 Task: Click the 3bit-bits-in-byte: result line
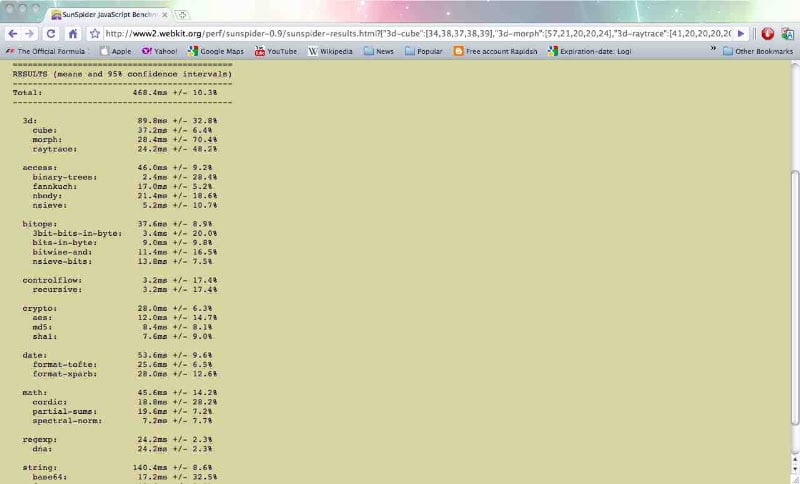click(x=124, y=234)
